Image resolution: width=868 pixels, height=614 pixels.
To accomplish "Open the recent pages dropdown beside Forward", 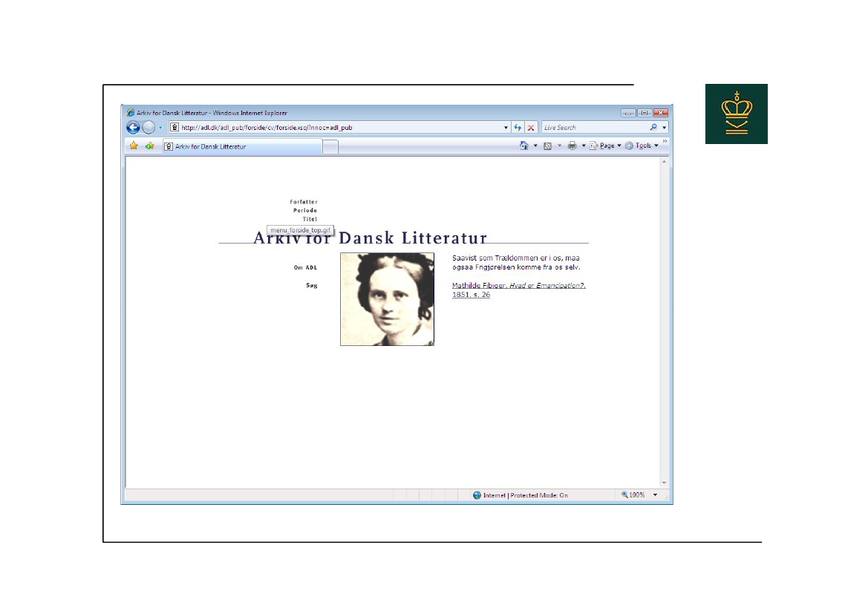I will point(160,128).
